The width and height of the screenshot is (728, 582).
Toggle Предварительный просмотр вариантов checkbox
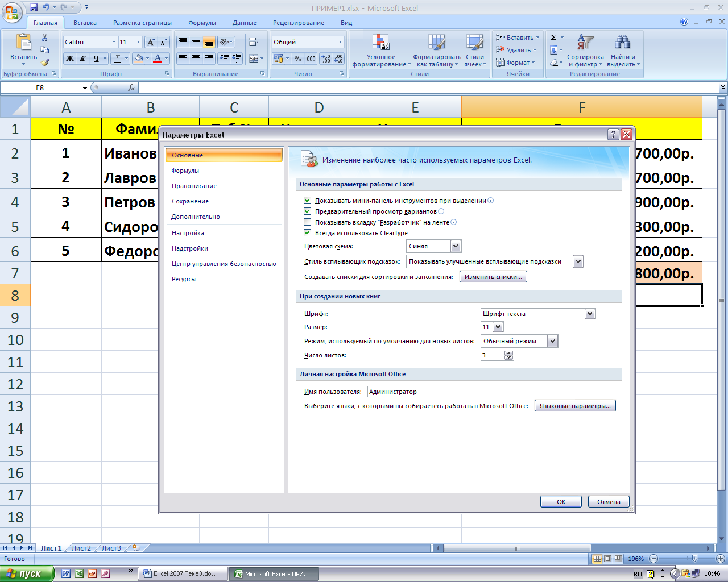coord(308,211)
